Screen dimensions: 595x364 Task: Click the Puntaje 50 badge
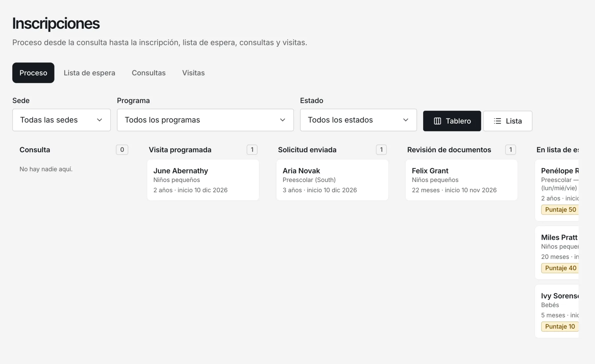[560, 209]
